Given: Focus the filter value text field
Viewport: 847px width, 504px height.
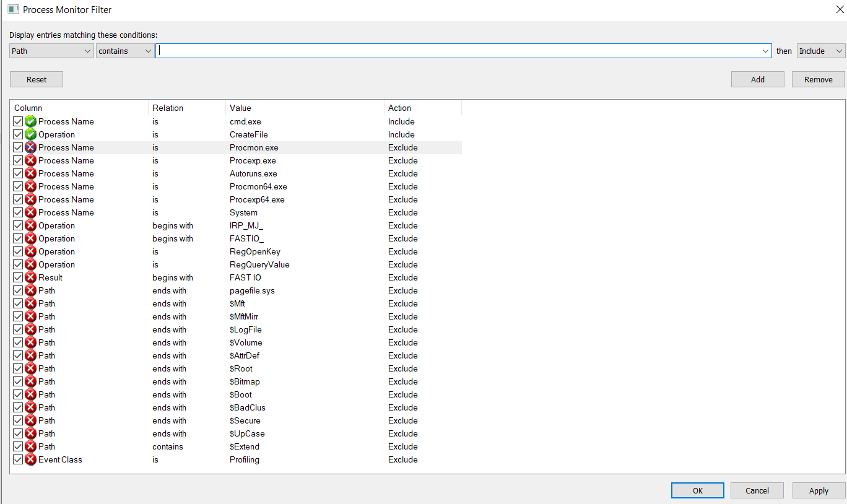Looking at the screenshot, I should click(x=458, y=51).
